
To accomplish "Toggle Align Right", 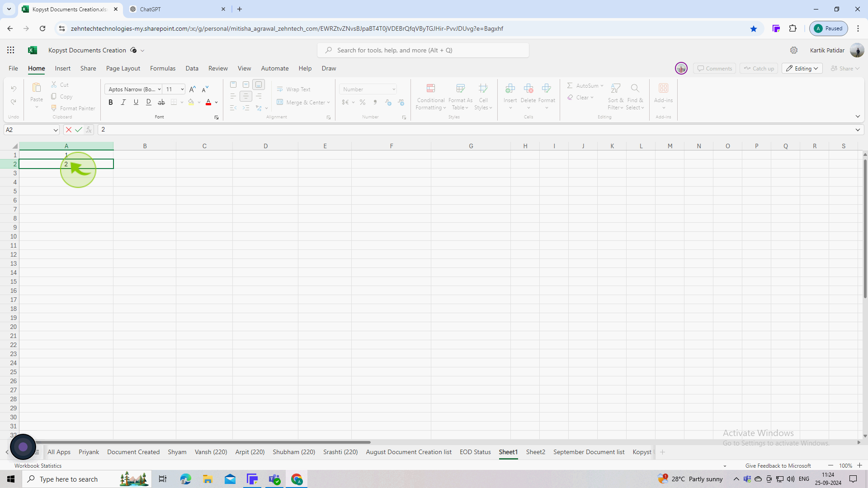I will (259, 96).
